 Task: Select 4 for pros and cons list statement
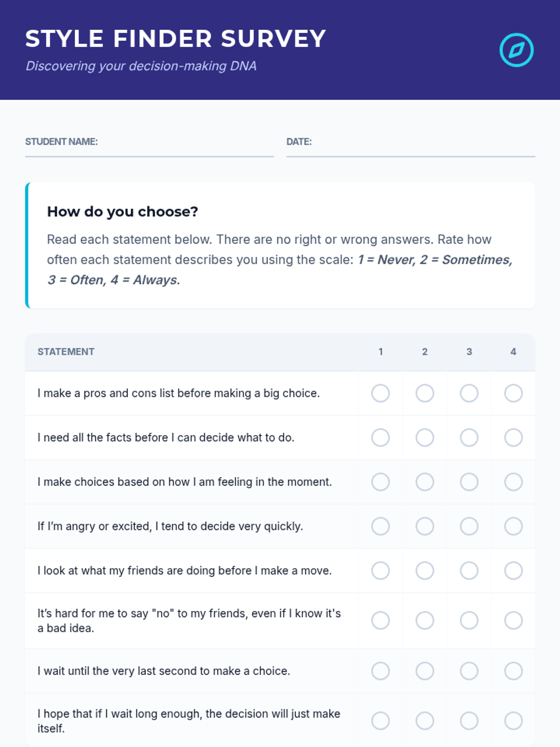tap(513, 393)
